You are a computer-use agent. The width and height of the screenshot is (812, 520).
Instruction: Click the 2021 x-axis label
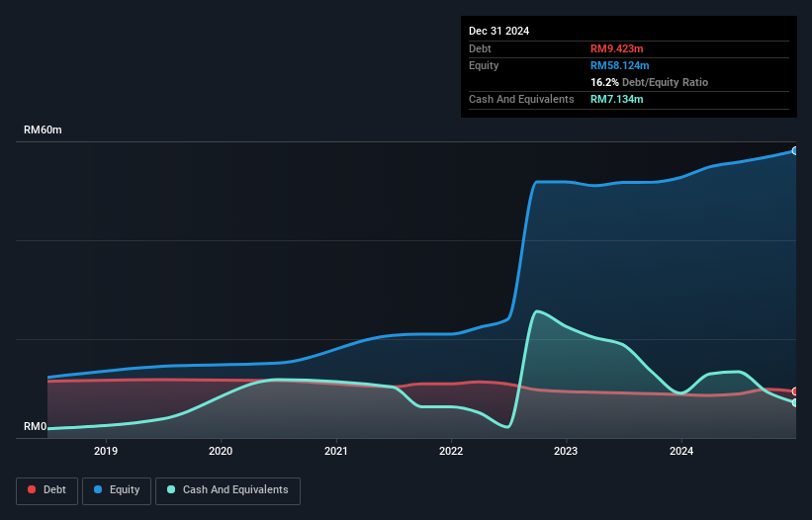[336, 451]
